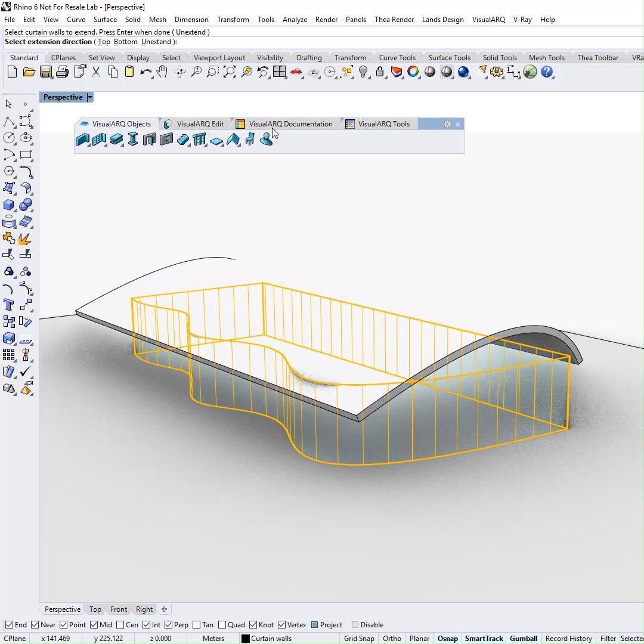
Task: Select the Box solid tool in sidebar
Action: point(8,205)
